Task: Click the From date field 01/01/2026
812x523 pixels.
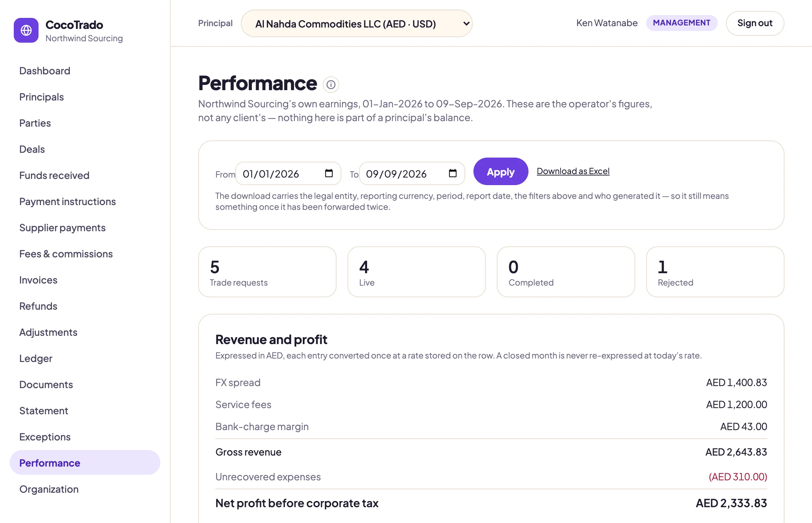Action: pos(288,173)
